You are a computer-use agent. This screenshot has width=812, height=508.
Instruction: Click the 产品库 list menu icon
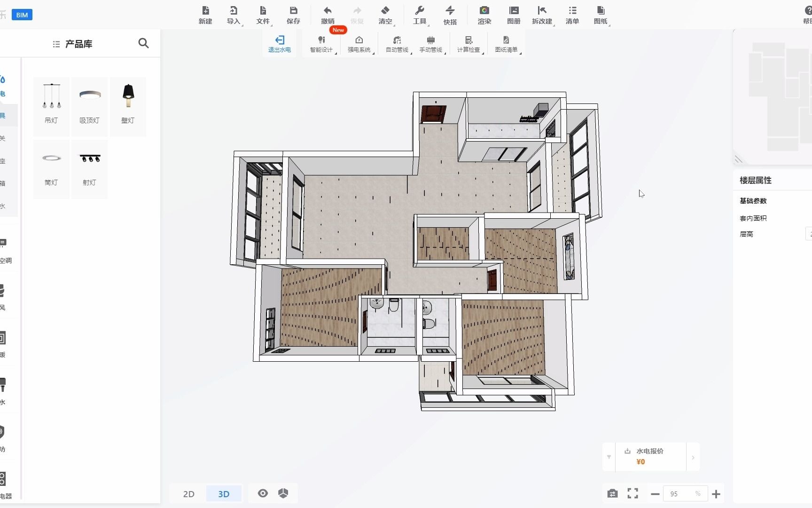[x=56, y=44]
